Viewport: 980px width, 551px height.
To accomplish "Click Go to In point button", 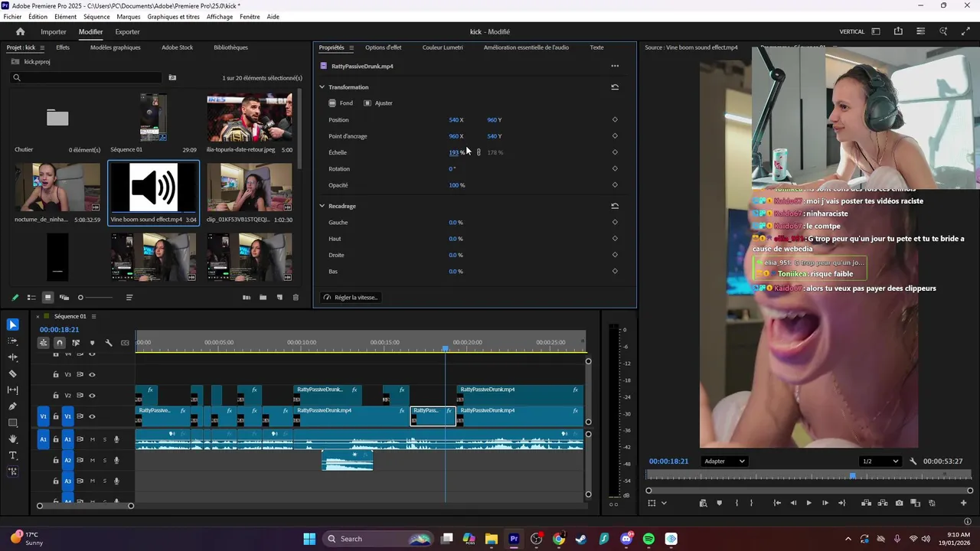I will coord(777,503).
